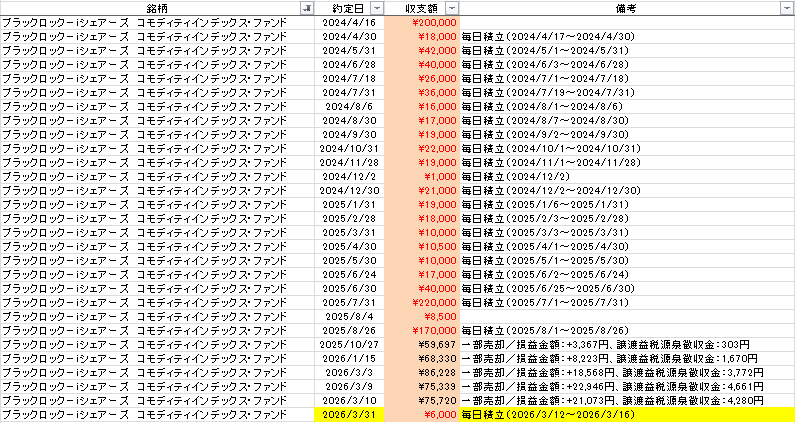Click the date cell 2025/10/27
Image resolution: width=795 pixels, height=423 pixels.
349,345
